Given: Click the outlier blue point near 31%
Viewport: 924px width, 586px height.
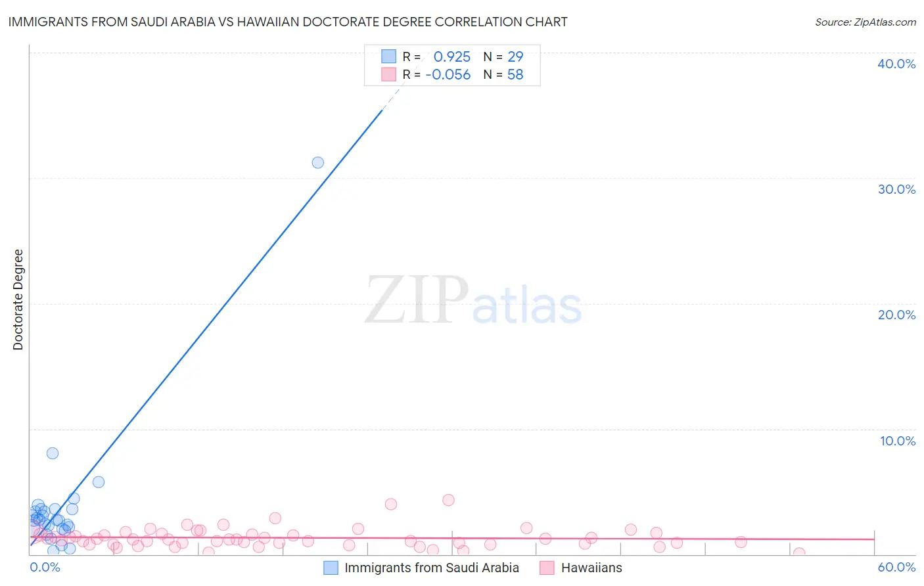Looking at the screenshot, I should pyautogui.click(x=317, y=162).
